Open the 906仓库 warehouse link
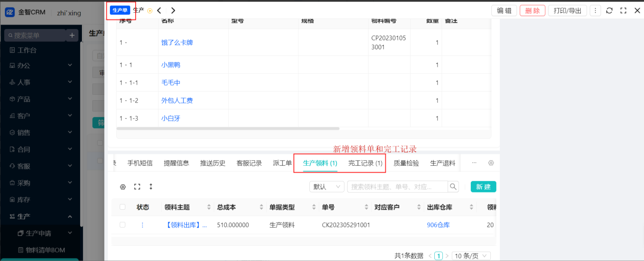644x261 pixels. (438, 225)
